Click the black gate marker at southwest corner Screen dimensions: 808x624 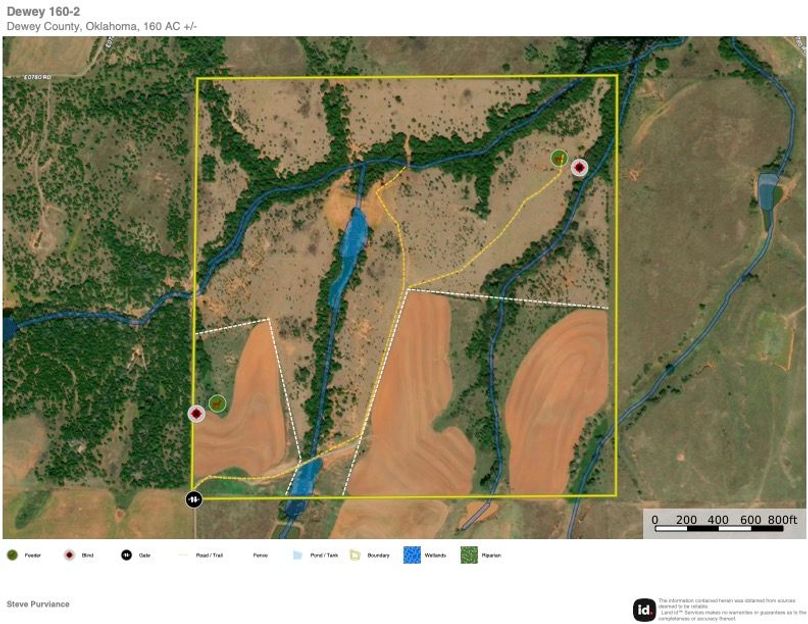tap(194, 498)
